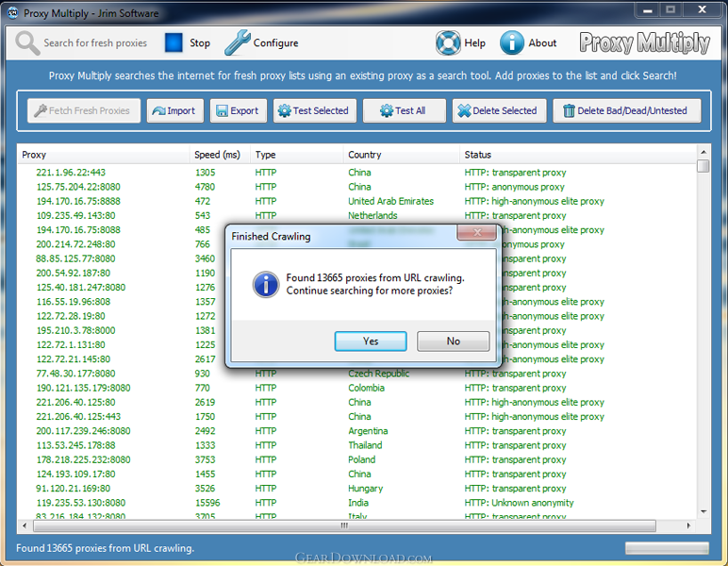Click the blue Stop square icon

pos(174,42)
